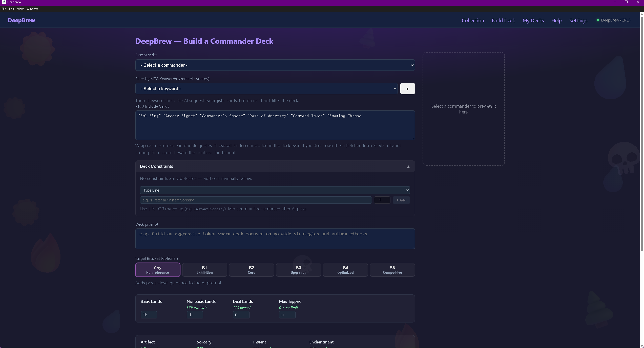
Task: Click the "0 = no limit" text
Action: [288, 308]
